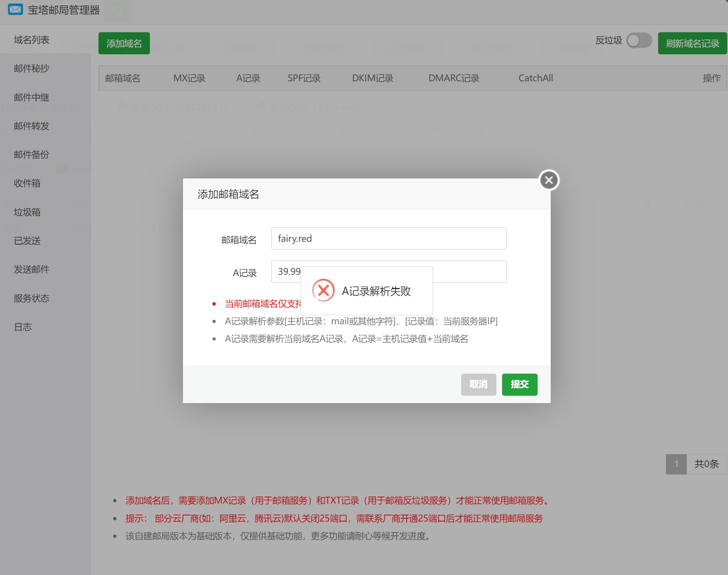The image size is (728, 575).
Task: Click the 共0条 record count text
Action: (707, 464)
